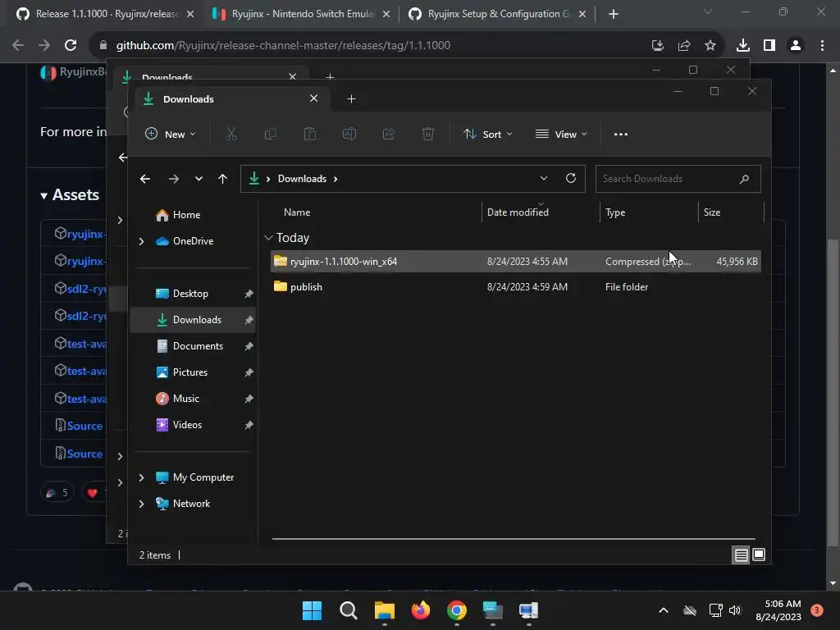
Task: Switch to Ryujinx Nintendo Switch Emulator tab
Action: (x=302, y=14)
